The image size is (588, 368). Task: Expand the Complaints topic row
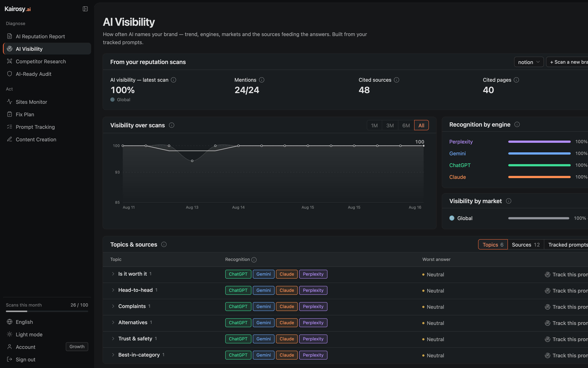click(x=113, y=306)
